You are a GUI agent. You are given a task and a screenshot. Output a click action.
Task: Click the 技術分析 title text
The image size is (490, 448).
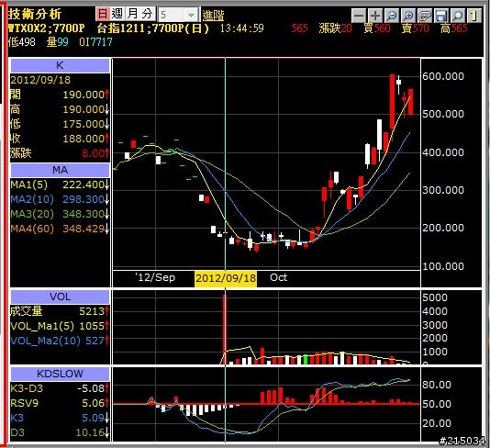coord(35,14)
